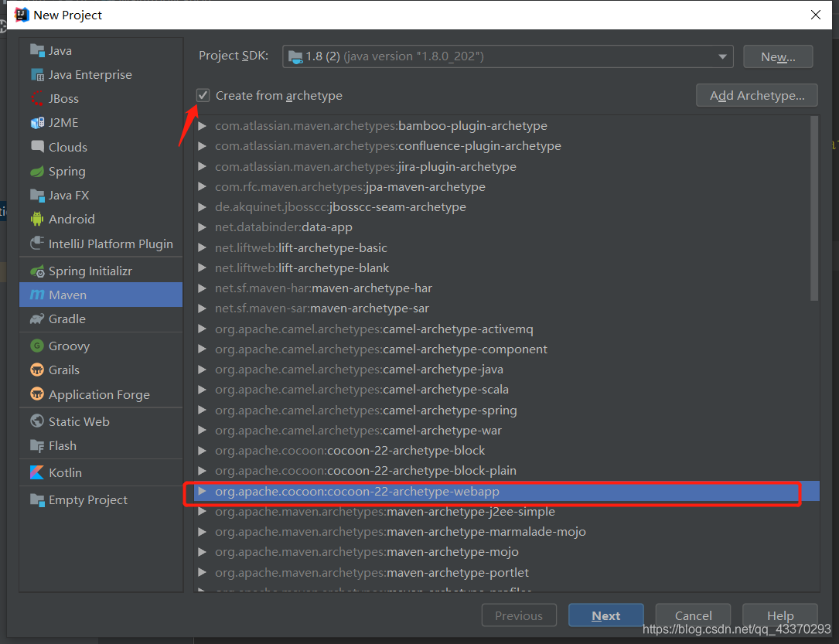The image size is (839, 644).
Task: Select camel-archetype-war row
Action: (x=506, y=431)
